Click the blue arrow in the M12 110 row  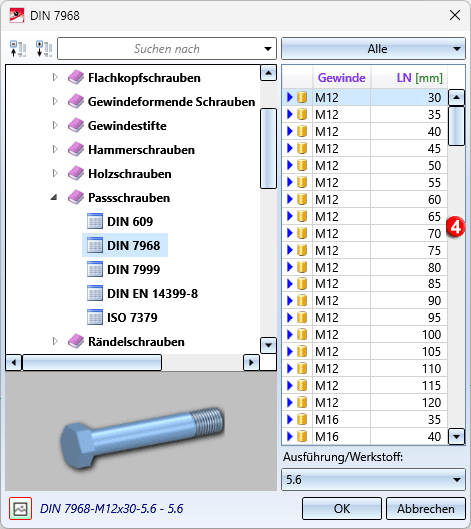point(289,368)
